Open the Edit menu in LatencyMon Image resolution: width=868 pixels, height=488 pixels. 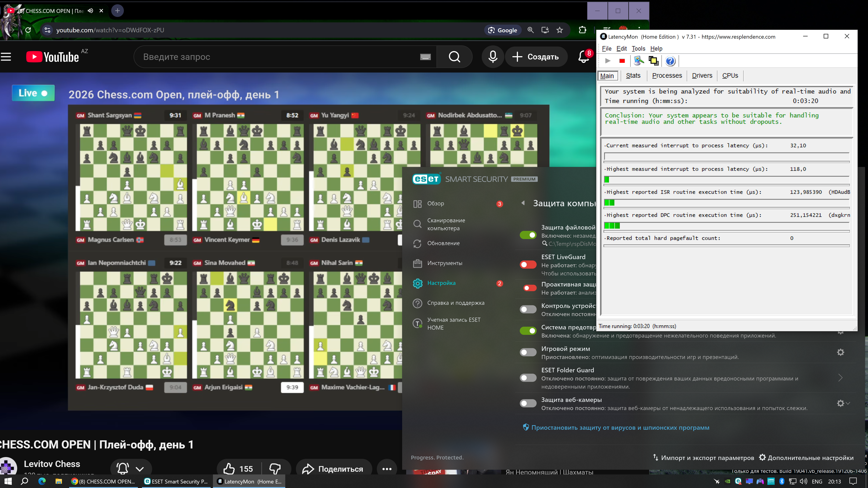pos(621,49)
